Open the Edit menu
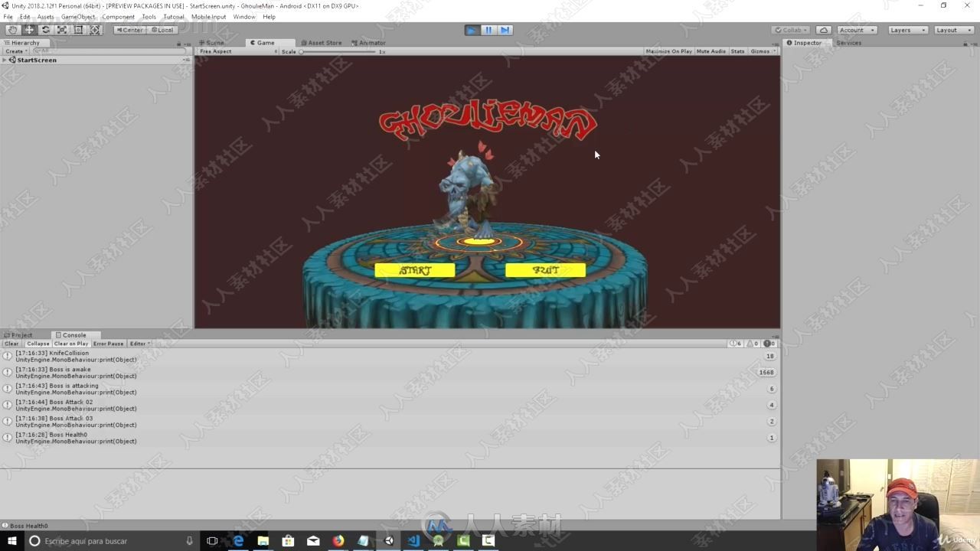980x551 pixels. pyautogui.click(x=25, y=17)
